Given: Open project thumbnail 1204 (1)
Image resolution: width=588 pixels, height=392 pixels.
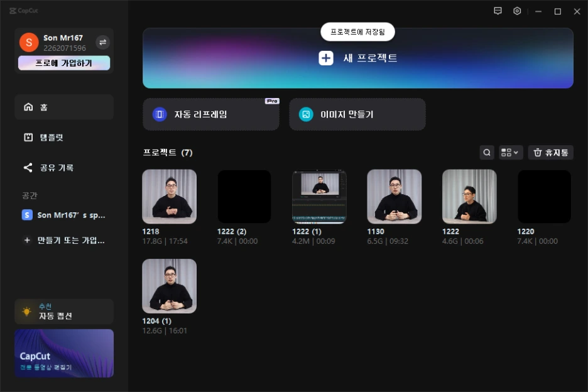Looking at the screenshot, I should tap(170, 286).
